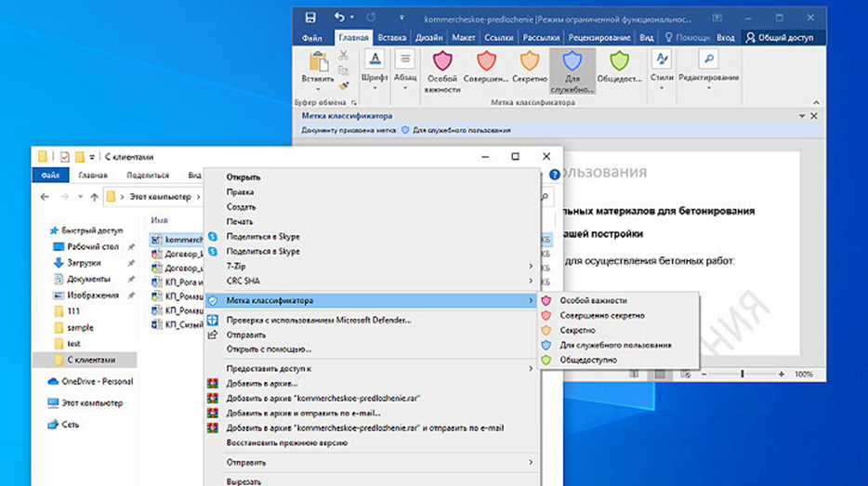Viewport: 868px width, 486px height.
Task: Switch to the Дизайн ribbon tab
Action: 429,38
